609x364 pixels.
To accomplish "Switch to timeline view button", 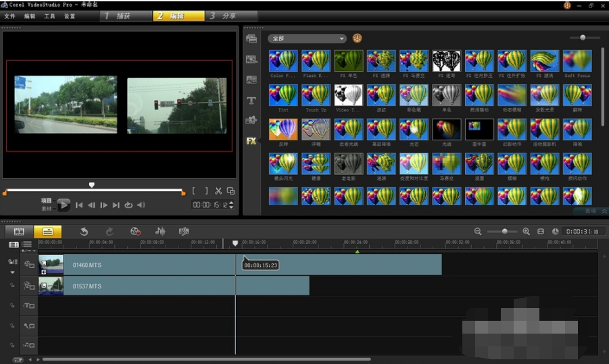I will point(48,232).
